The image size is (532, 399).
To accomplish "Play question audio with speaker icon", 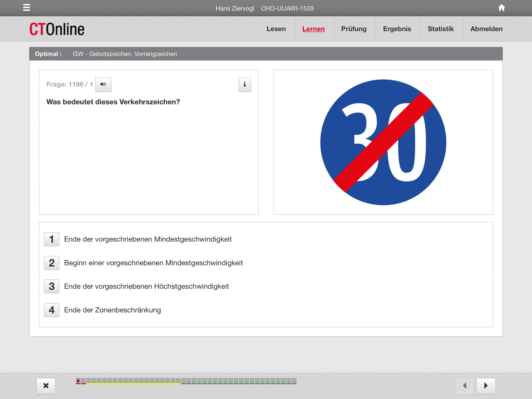I will pyautogui.click(x=103, y=85).
